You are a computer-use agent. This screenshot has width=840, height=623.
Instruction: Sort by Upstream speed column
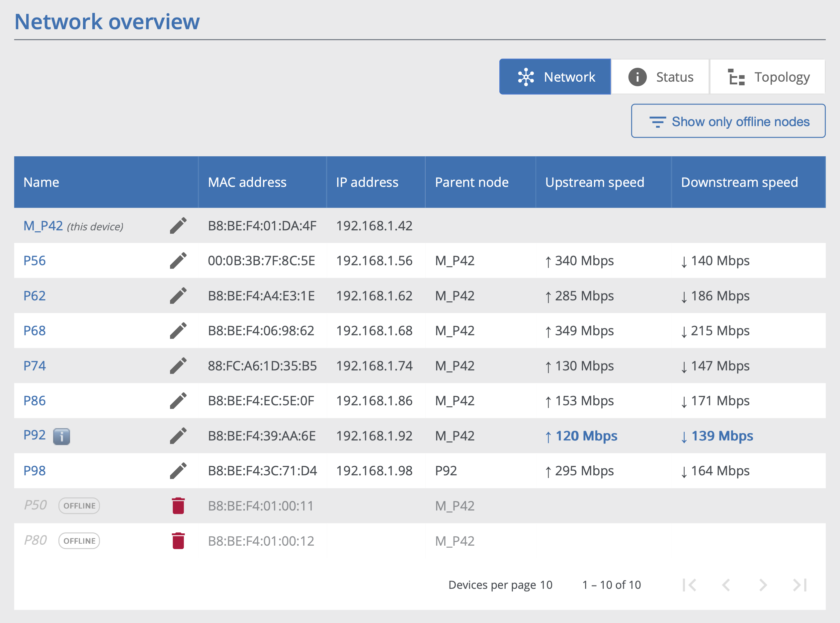point(604,182)
